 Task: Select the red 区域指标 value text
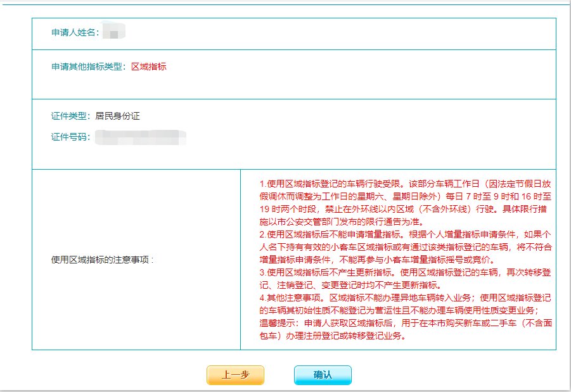(x=149, y=66)
